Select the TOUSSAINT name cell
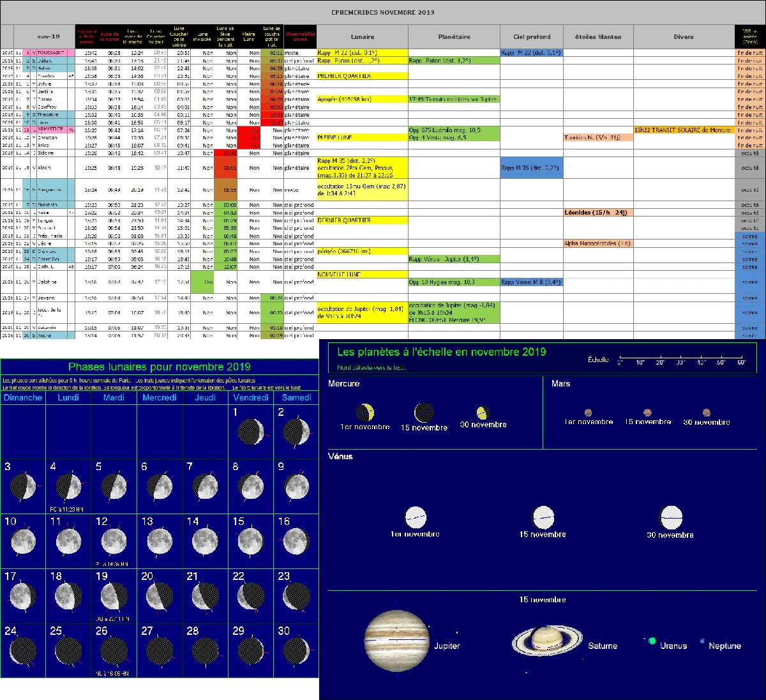This screenshot has width=766, height=700. click(x=56, y=52)
